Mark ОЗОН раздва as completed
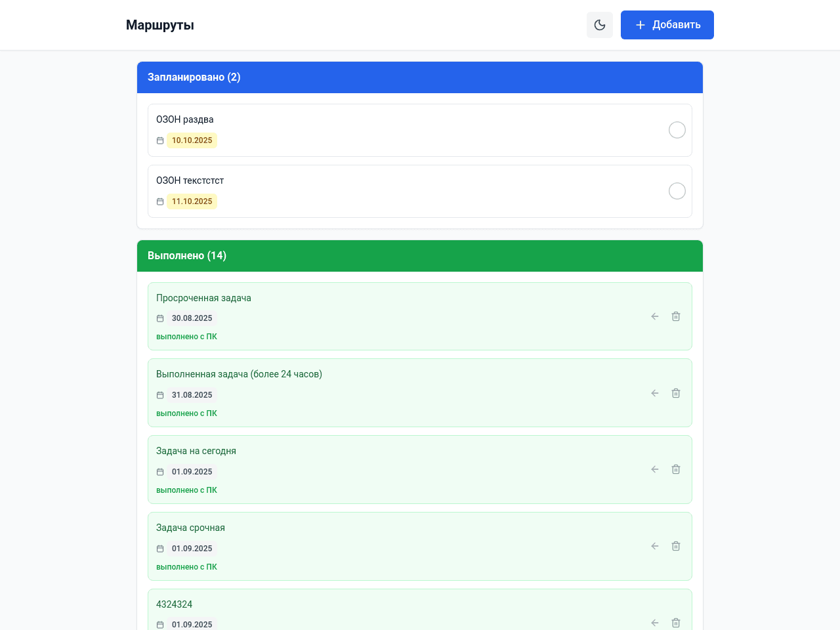This screenshot has height=630, width=840. click(677, 130)
